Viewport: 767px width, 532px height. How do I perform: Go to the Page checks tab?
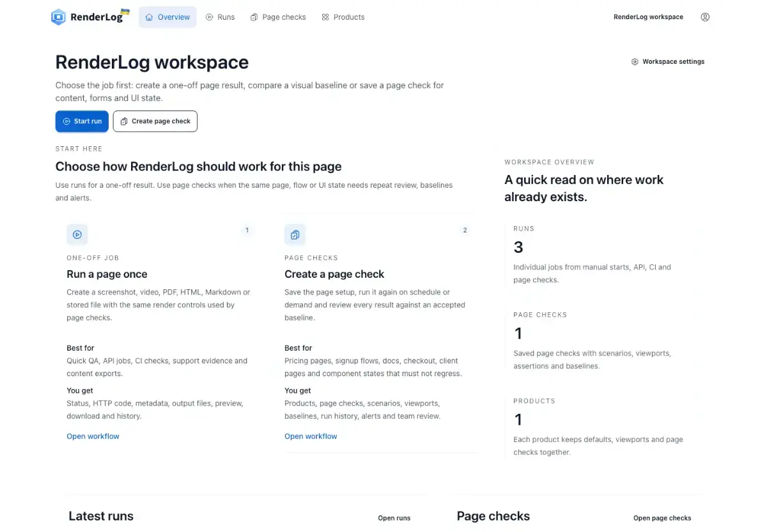tap(278, 17)
